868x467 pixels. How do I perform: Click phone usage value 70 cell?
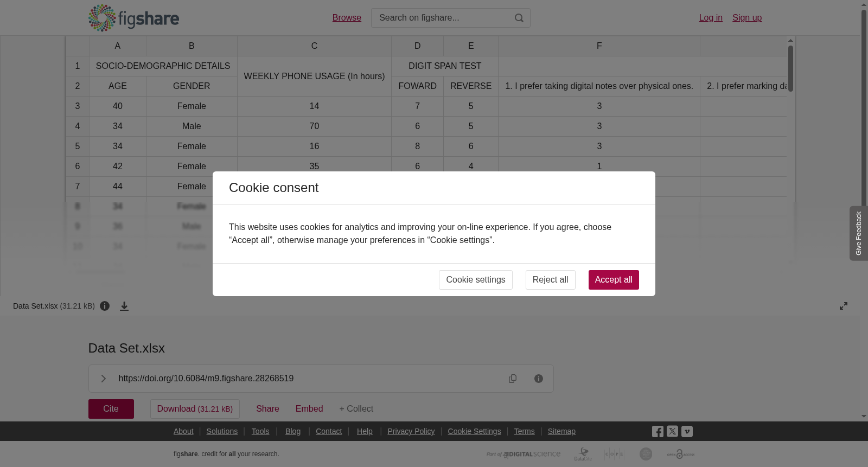coord(314,126)
